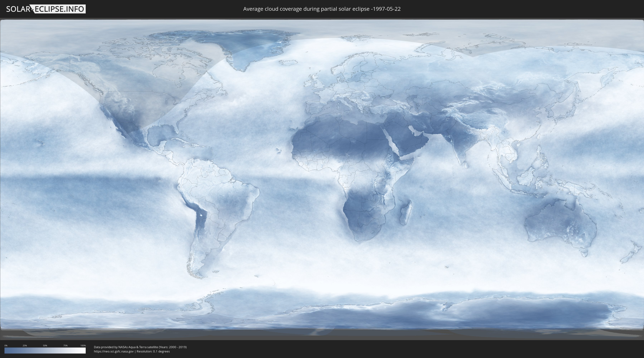
Task: Click the https://neo.sci.gsfc.nasa.gov text
Action: (x=114, y=352)
